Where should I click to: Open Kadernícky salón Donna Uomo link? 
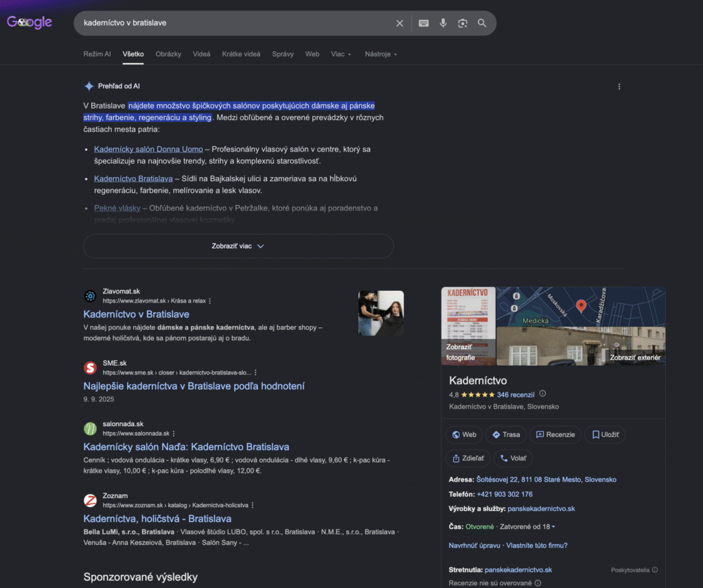[x=148, y=150]
